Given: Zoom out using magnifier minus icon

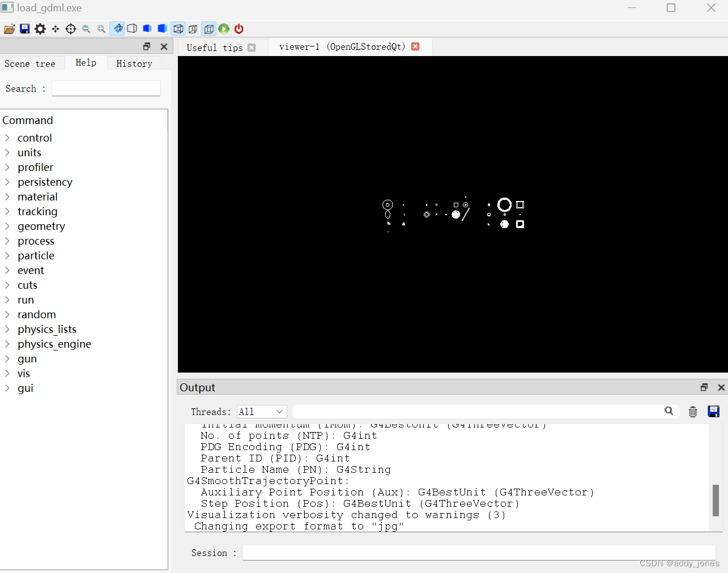Looking at the screenshot, I should 86,28.
